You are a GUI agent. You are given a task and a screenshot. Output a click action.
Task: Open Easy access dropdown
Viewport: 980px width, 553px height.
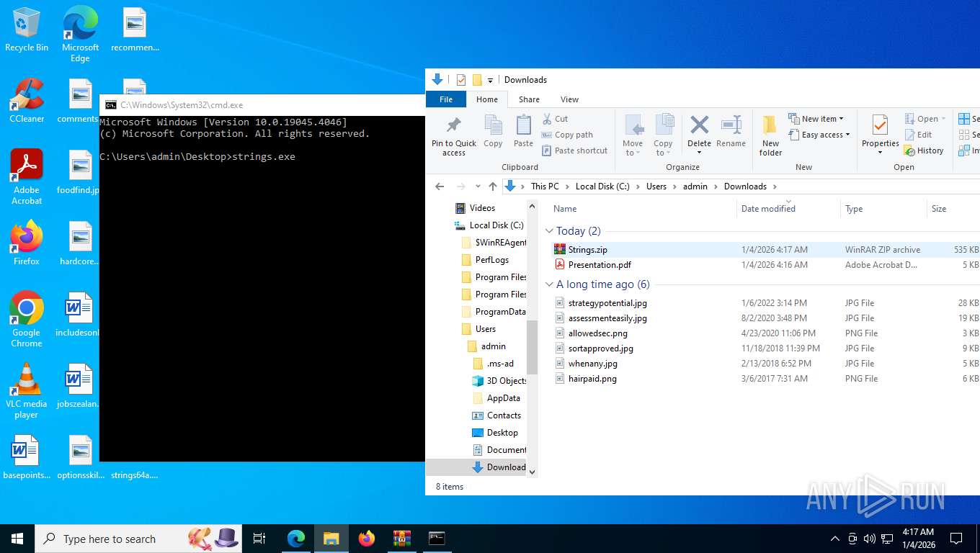(x=819, y=135)
